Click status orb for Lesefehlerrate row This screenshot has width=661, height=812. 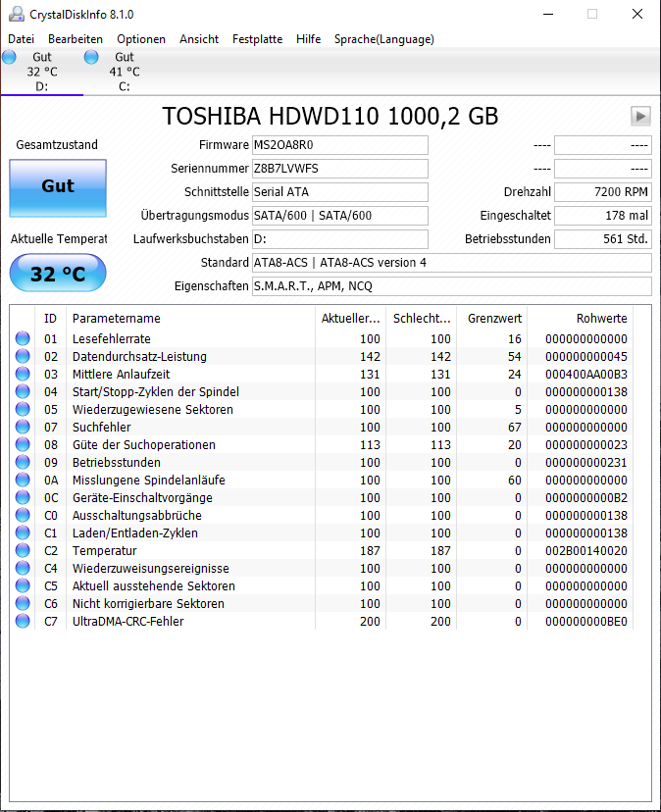click(23, 338)
